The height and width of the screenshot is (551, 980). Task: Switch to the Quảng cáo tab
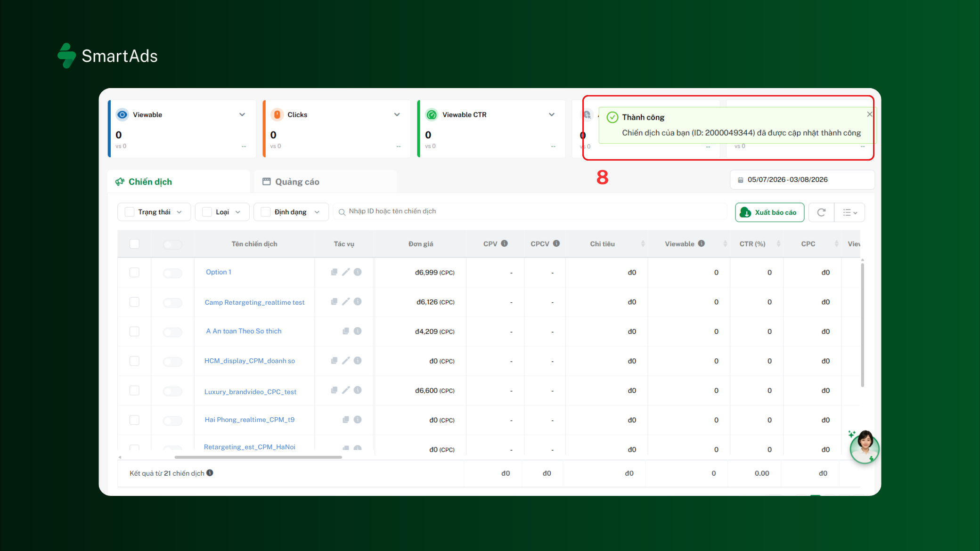pos(325,182)
